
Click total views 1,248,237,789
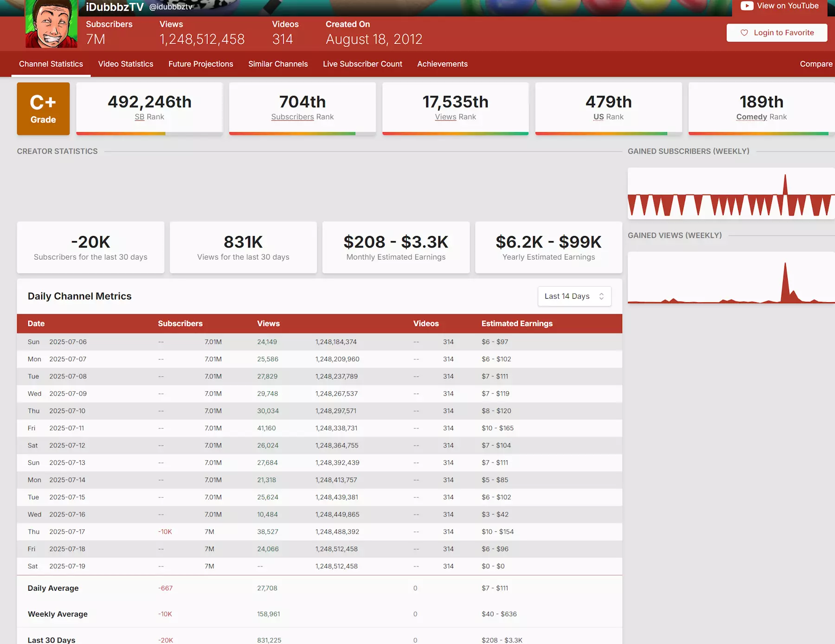point(336,376)
